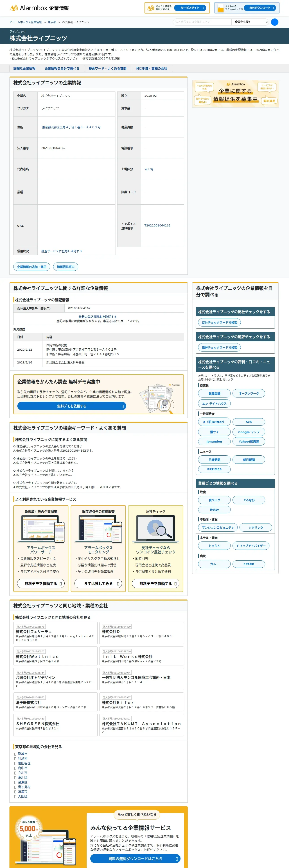Open the サービスサイト banner

[177, 8]
